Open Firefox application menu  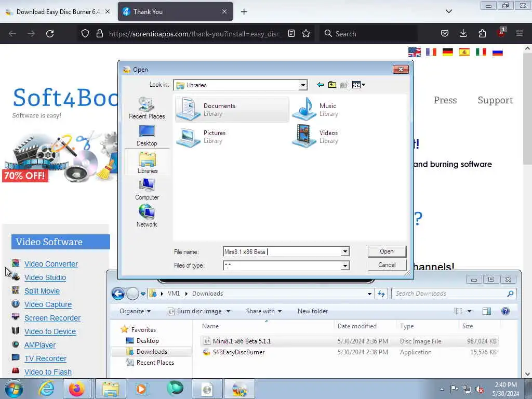coord(520,34)
